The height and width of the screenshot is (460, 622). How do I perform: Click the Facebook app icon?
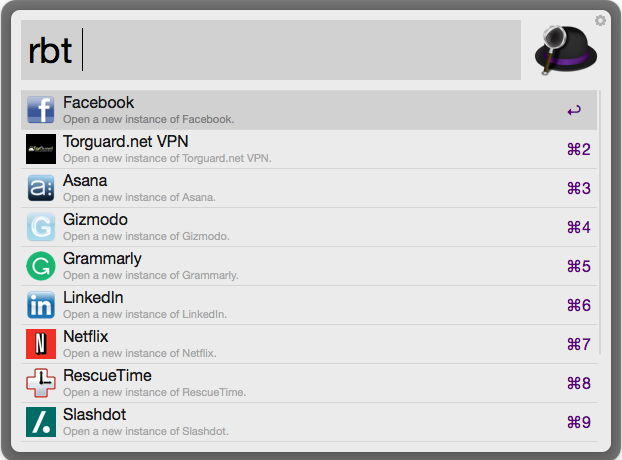tap(41, 110)
